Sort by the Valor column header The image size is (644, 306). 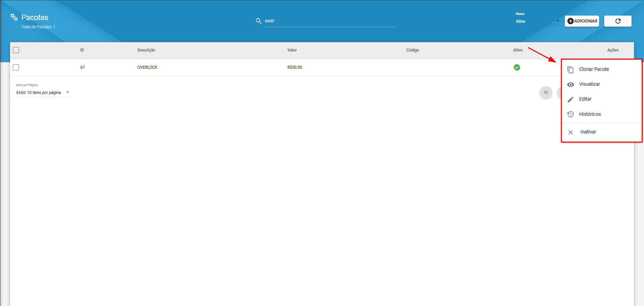pyautogui.click(x=292, y=50)
